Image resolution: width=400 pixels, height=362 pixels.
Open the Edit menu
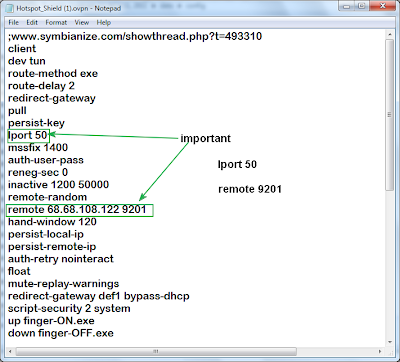[32, 23]
